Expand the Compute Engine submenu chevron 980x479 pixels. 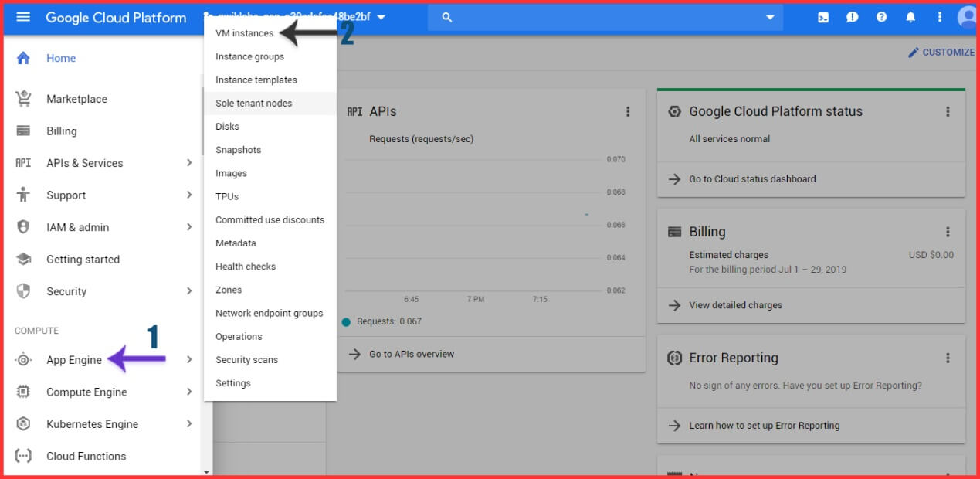pos(189,392)
